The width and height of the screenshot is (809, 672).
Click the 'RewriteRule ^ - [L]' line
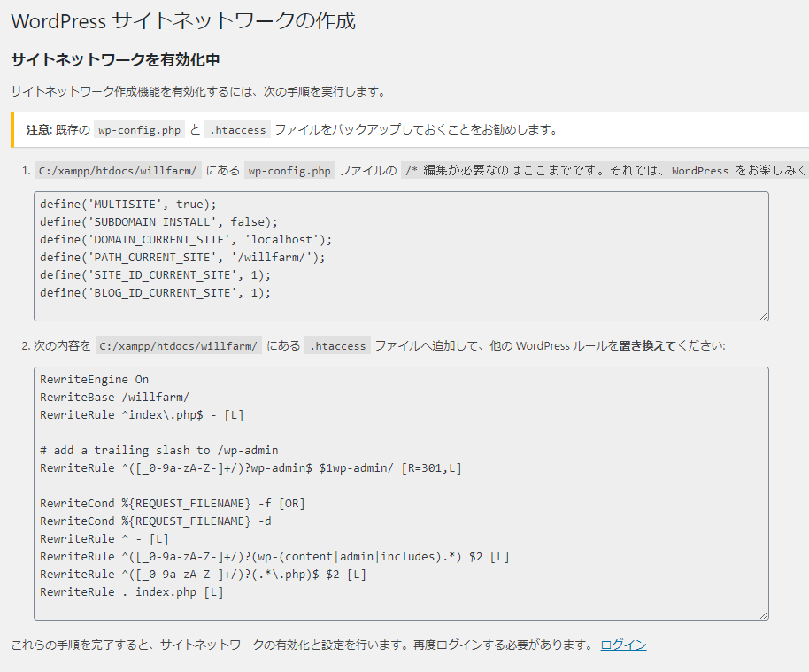(104, 539)
